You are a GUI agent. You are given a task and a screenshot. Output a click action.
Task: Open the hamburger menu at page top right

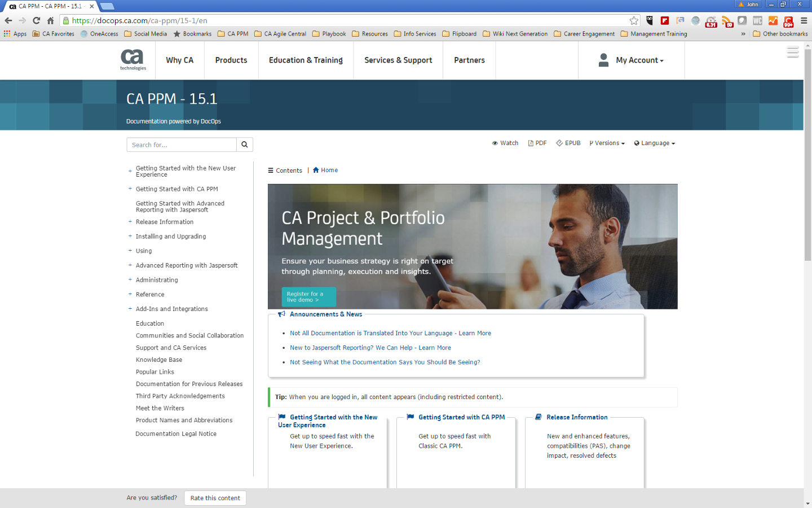click(793, 52)
